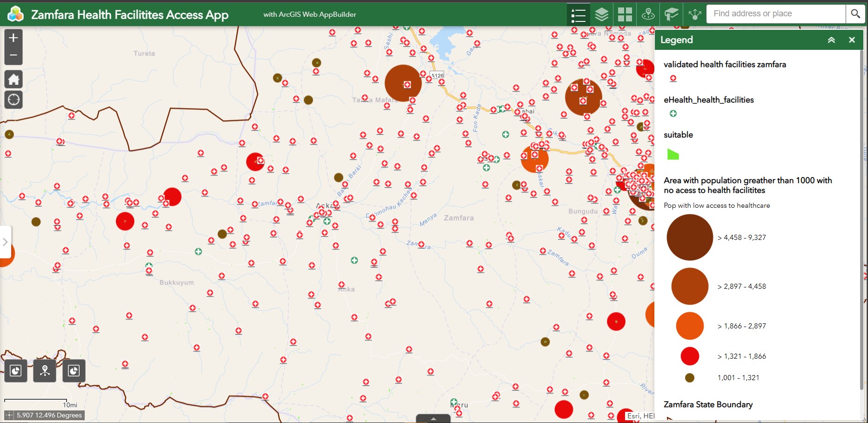This screenshot has height=423, width=868.
Task: Click the search magnifier button
Action: pos(855,14)
